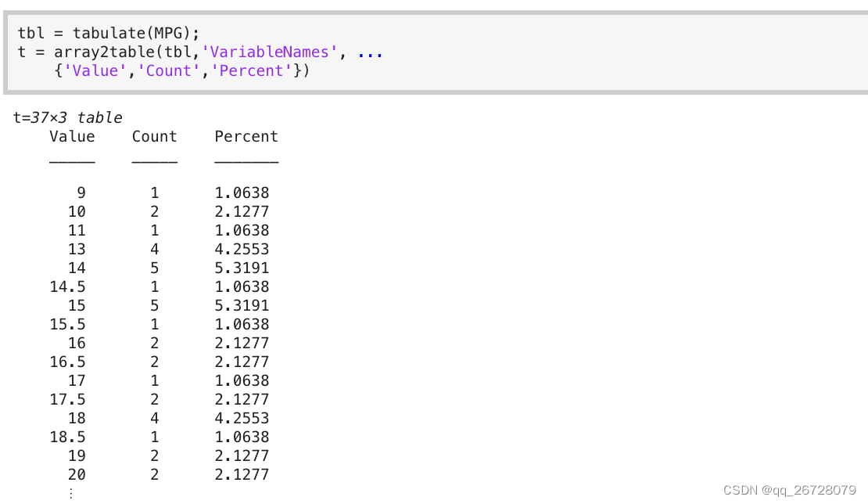The width and height of the screenshot is (868, 504).
Task: Select Value cell 18.5
Action: click(67, 437)
